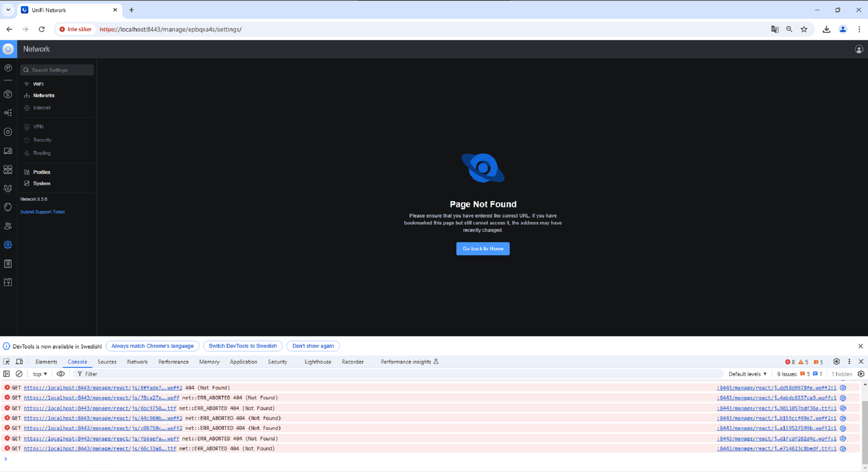Screen dimensions: 868x472
Task: Toggle the console sidebar panel
Action: tap(7, 374)
